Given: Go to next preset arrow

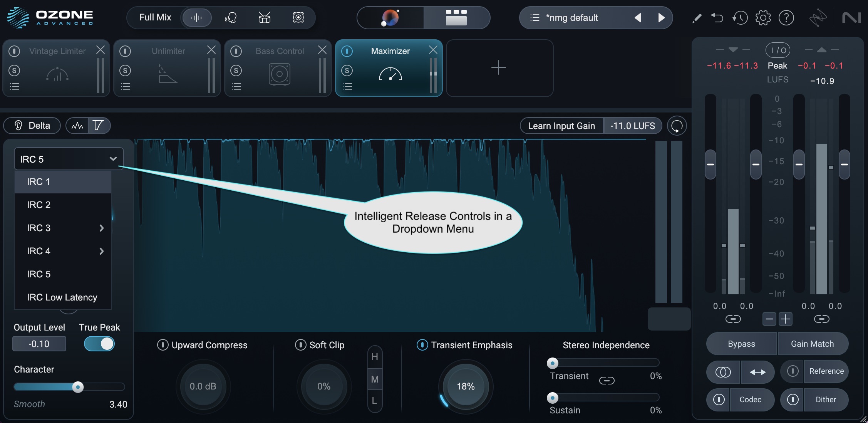Looking at the screenshot, I should 661,18.
